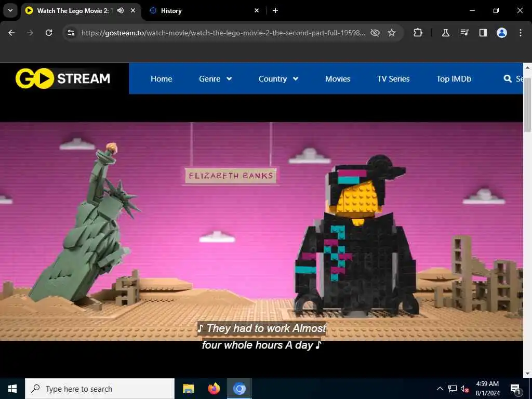
Task: Click the address bar URL
Action: click(223, 33)
